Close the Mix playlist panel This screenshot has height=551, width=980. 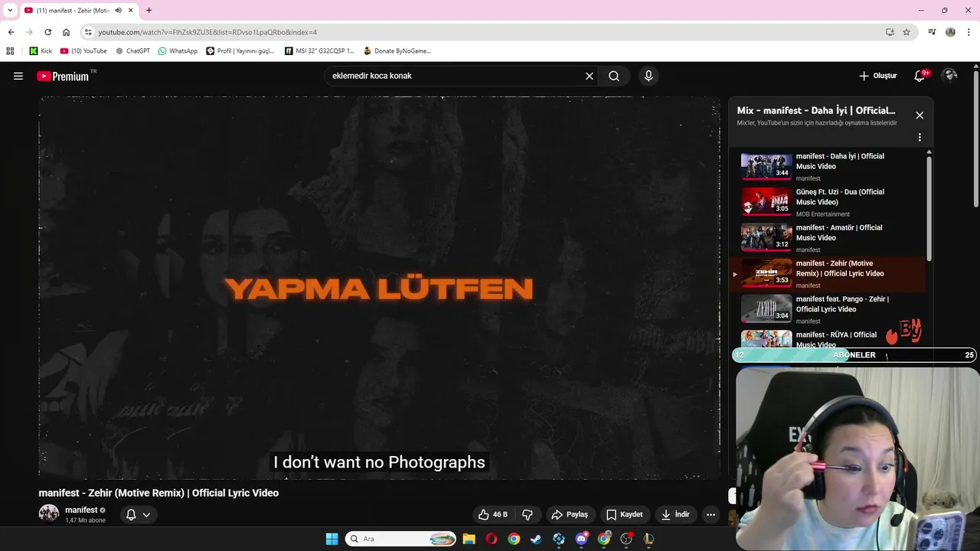tap(920, 116)
